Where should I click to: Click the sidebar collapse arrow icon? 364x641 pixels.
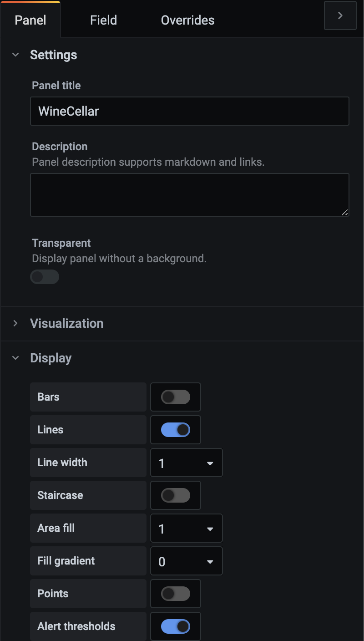(x=340, y=15)
